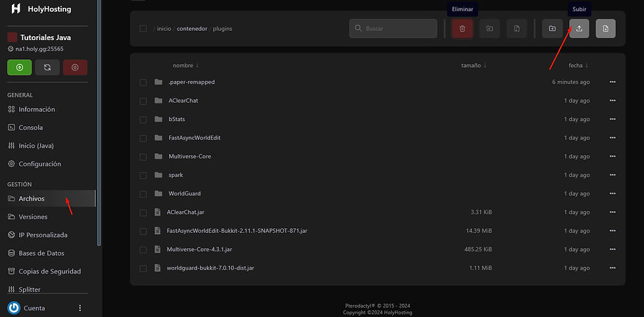644x317 pixels.
Task: Click the Multiverse-Core-4.3.1.jar file icon
Action: pos(157,249)
